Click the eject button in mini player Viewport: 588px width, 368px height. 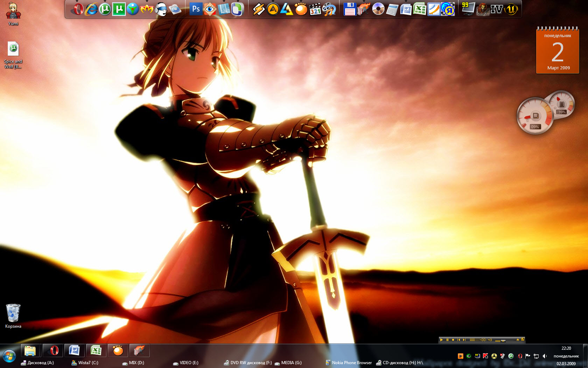click(518, 340)
